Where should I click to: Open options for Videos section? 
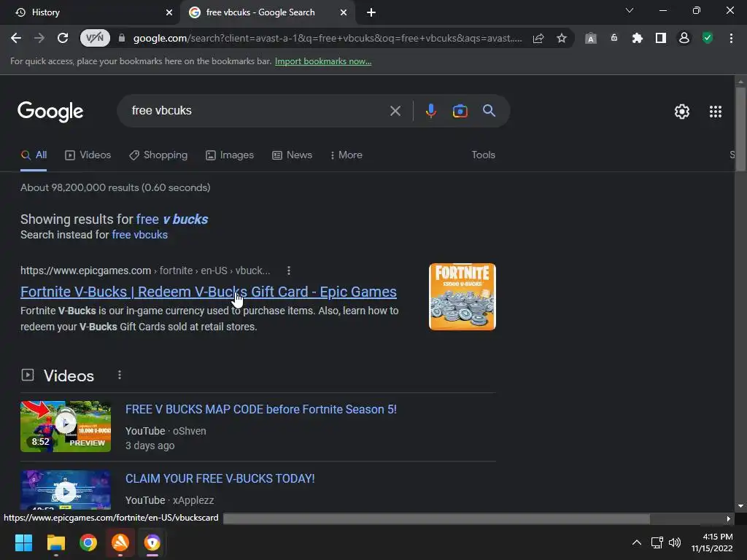click(x=120, y=376)
